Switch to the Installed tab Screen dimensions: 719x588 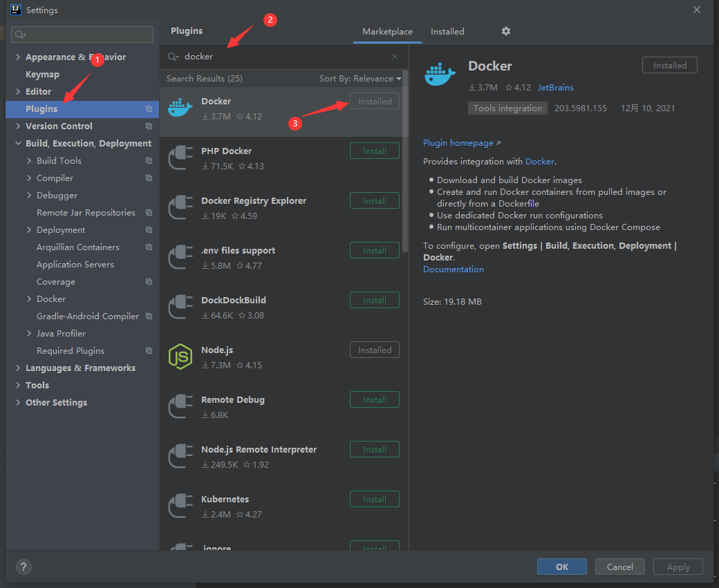click(x=447, y=32)
